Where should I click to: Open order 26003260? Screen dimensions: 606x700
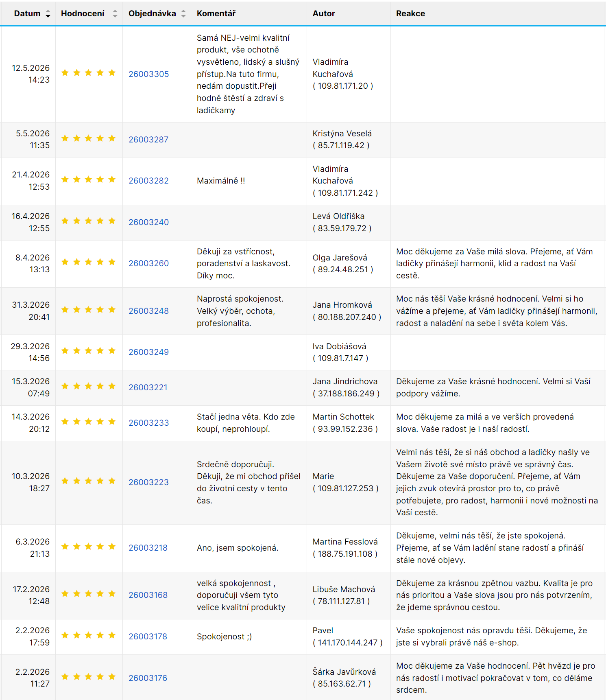coord(148,263)
